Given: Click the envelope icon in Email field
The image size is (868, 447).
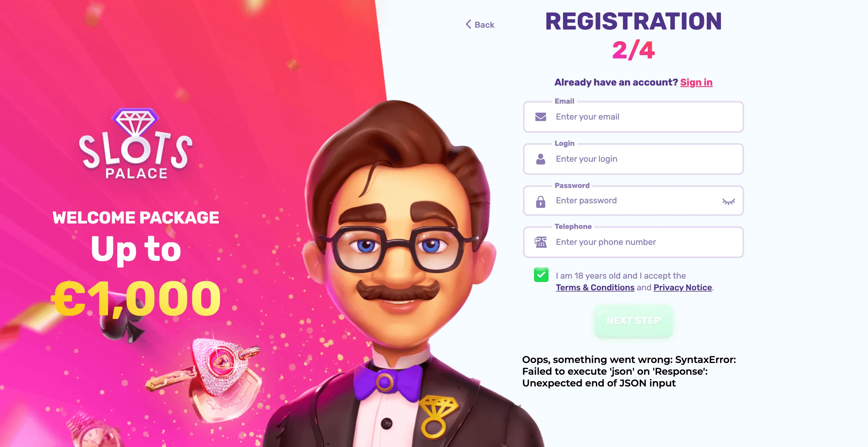Looking at the screenshot, I should click(x=540, y=117).
